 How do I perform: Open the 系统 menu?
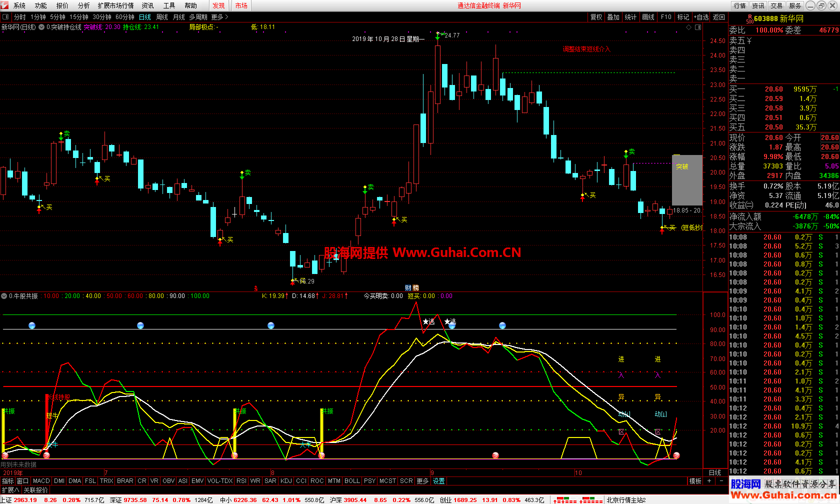point(19,5)
